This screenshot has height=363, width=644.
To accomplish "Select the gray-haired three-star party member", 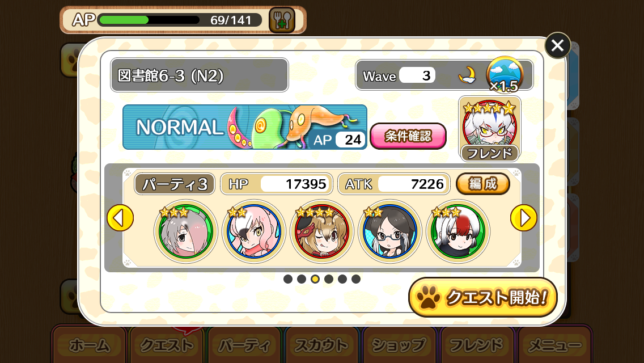I will [x=185, y=231].
